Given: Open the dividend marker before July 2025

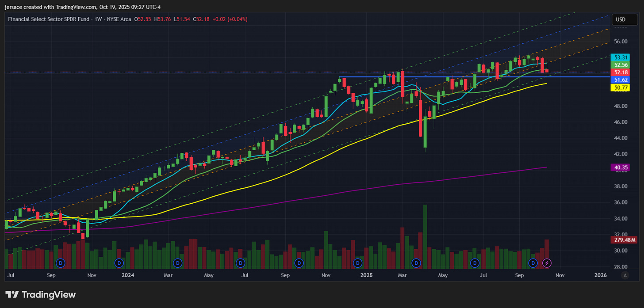Looking at the screenshot, I should tap(475, 263).
